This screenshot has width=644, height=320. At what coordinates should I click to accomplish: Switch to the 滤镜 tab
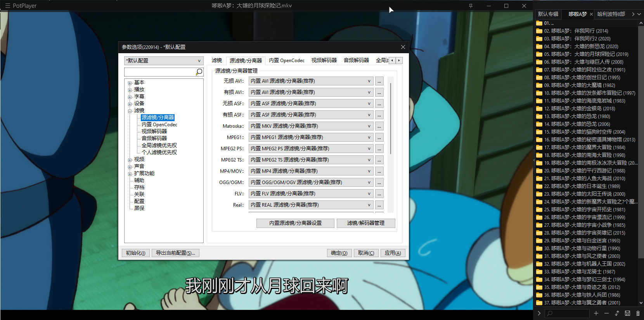216,61
